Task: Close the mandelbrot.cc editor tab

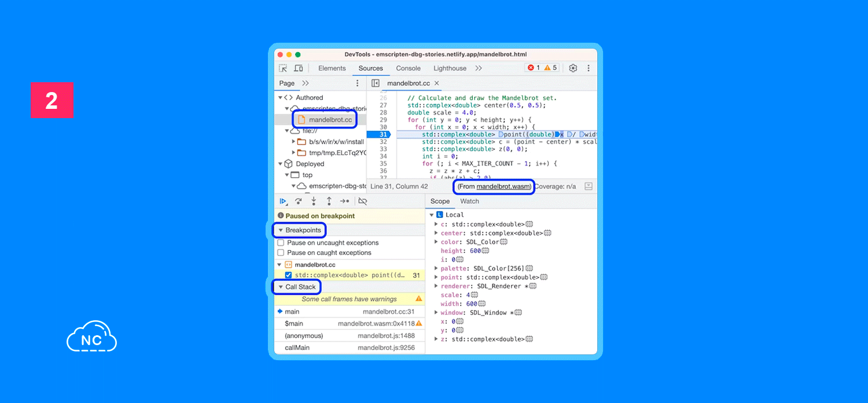Action: [x=437, y=83]
